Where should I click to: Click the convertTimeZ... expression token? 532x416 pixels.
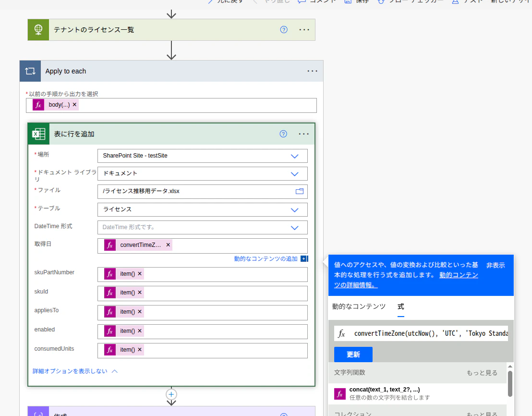[x=138, y=245]
